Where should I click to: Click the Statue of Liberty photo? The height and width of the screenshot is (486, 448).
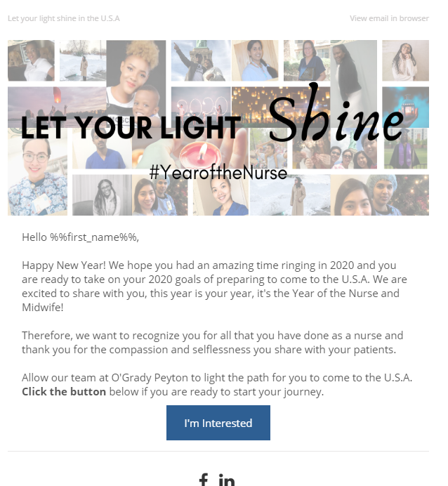(199, 59)
